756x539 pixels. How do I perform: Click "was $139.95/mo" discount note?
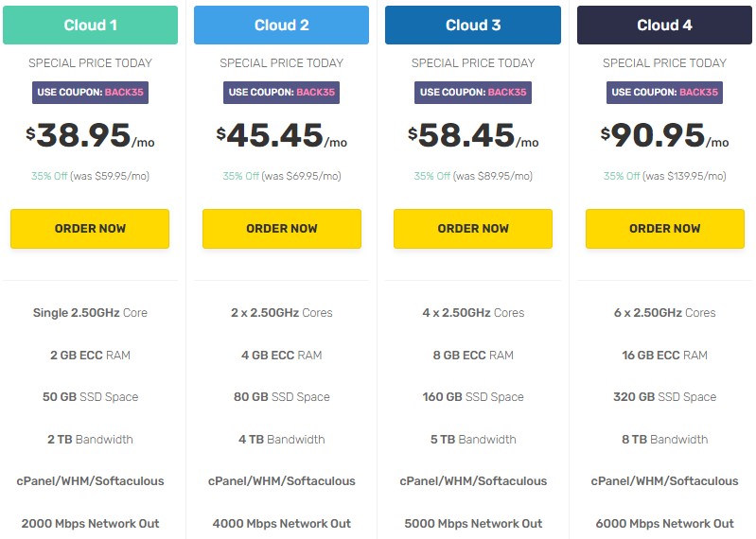[685, 176]
